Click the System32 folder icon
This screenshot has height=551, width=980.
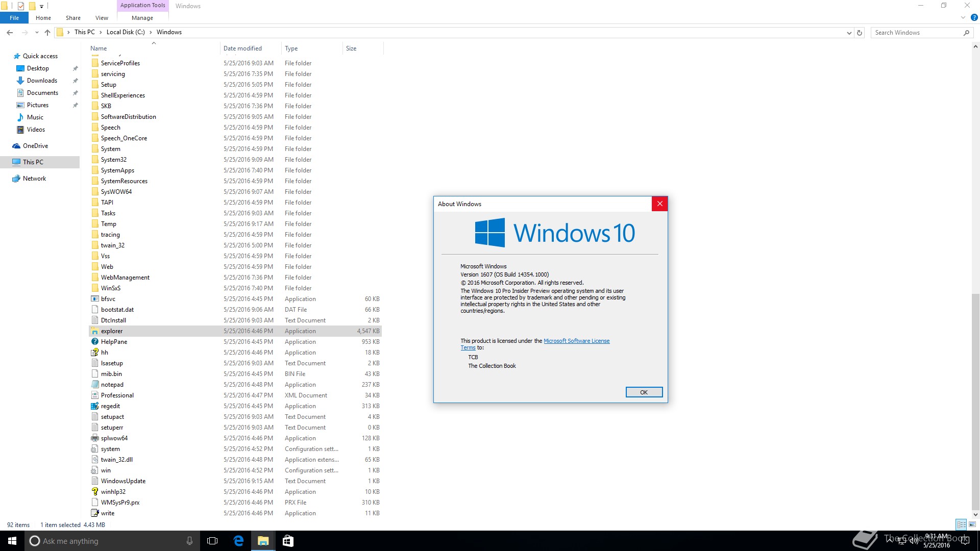click(x=95, y=160)
